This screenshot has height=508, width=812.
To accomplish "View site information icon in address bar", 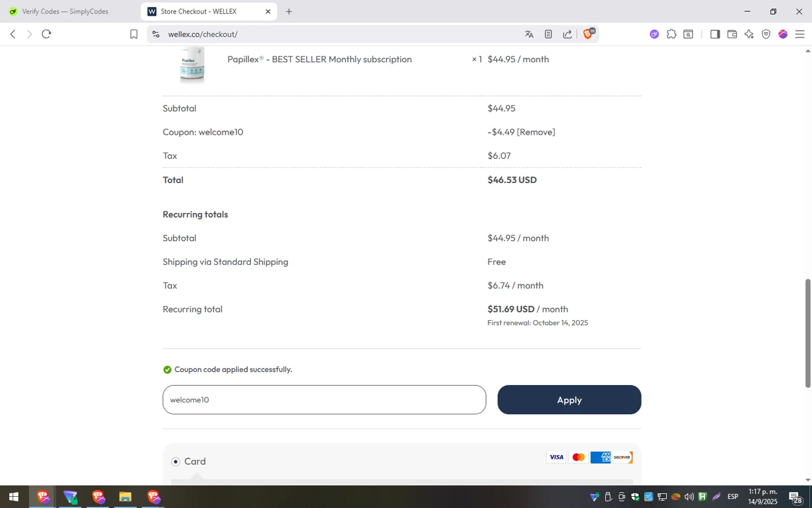I will point(156,34).
